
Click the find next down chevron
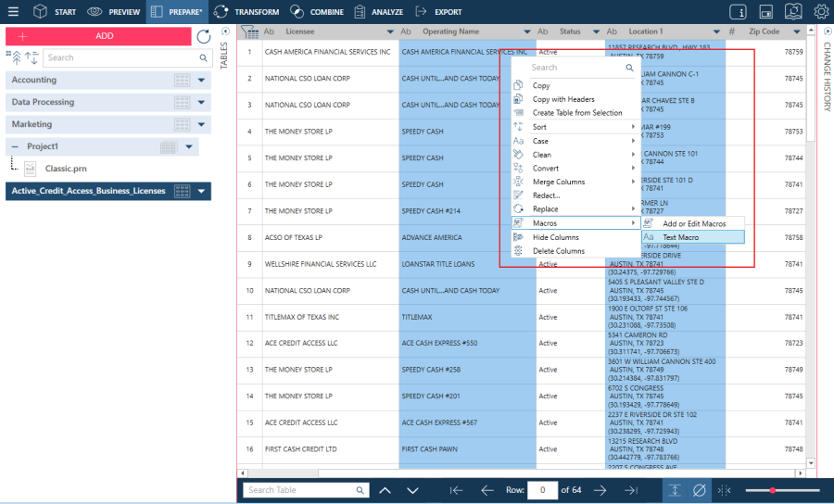[412, 490]
